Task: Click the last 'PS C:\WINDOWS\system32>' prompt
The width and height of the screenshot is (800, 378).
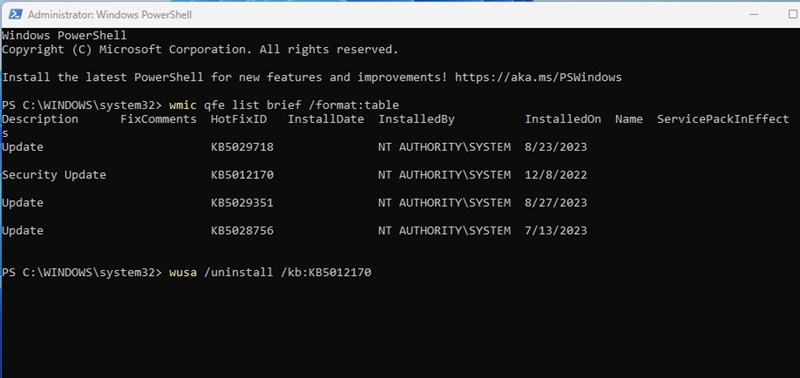Action: pyautogui.click(x=82, y=272)
